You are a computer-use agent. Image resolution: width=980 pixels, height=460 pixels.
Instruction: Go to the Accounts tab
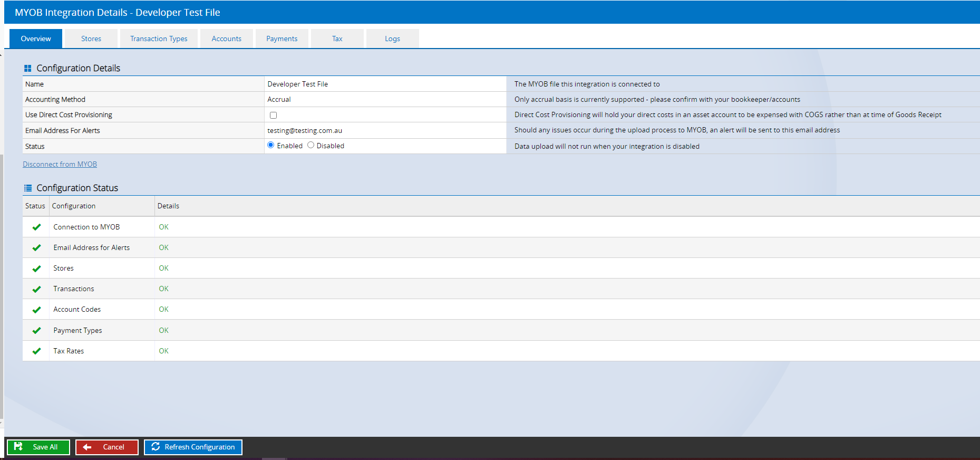coord(227,39)
